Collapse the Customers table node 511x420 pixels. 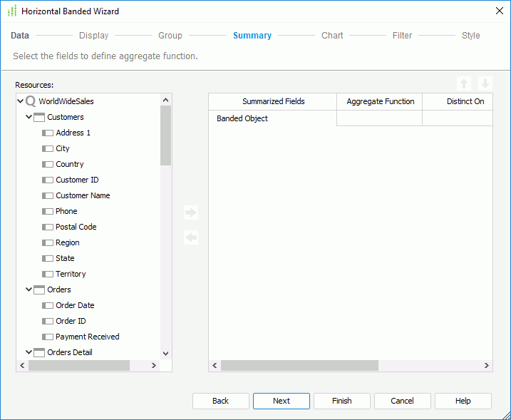29,117
